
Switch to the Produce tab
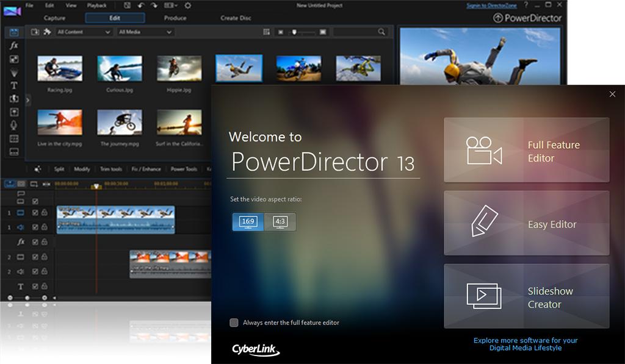click(x=175, y=18)
